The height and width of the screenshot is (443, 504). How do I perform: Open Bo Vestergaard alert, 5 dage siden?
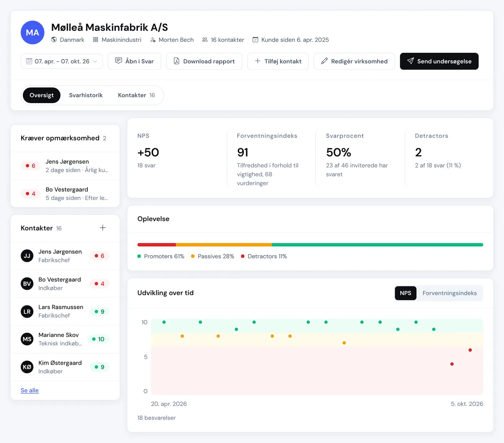pos(65,194)
